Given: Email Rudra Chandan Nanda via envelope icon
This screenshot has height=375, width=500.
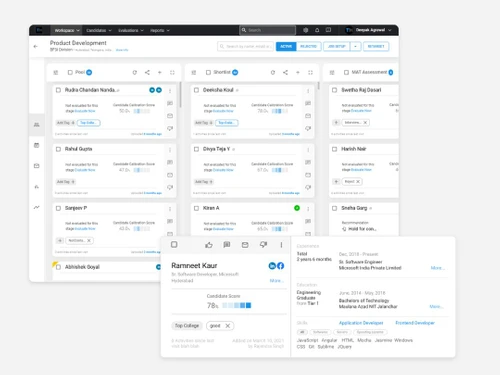Looking at the screenshot, I should tap(170, 116).
